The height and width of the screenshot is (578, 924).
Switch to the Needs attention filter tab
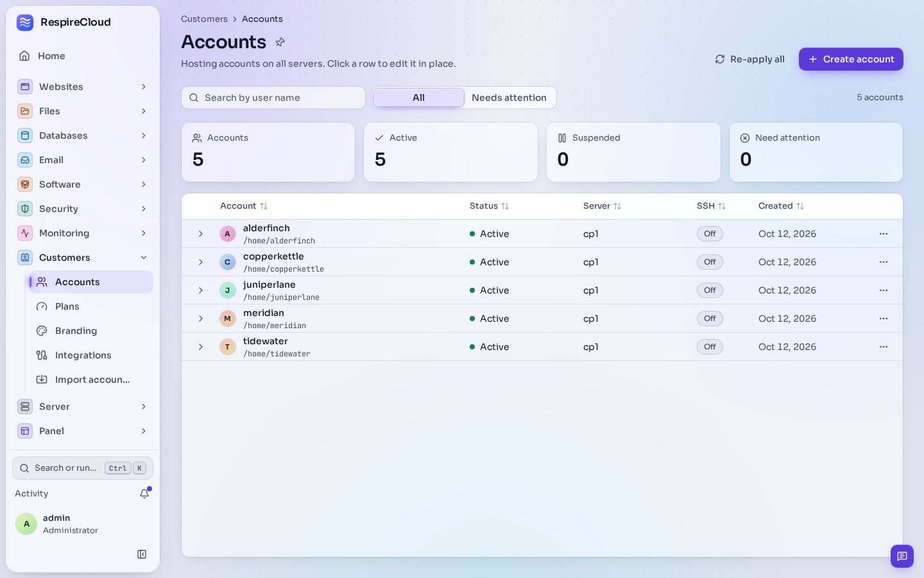(x=509, y=98)
